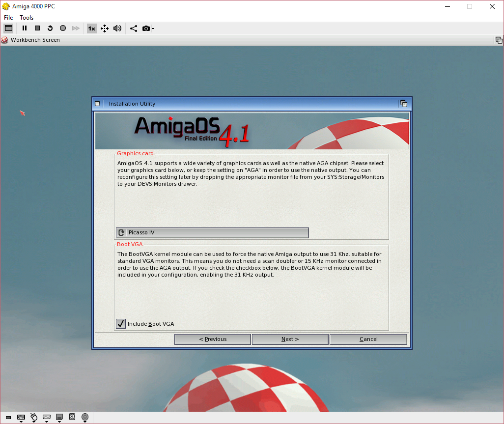Take a screenshot with camera icon
This screenshot has width=504, height=424.
pyautogui.click(x=146, y=28)
